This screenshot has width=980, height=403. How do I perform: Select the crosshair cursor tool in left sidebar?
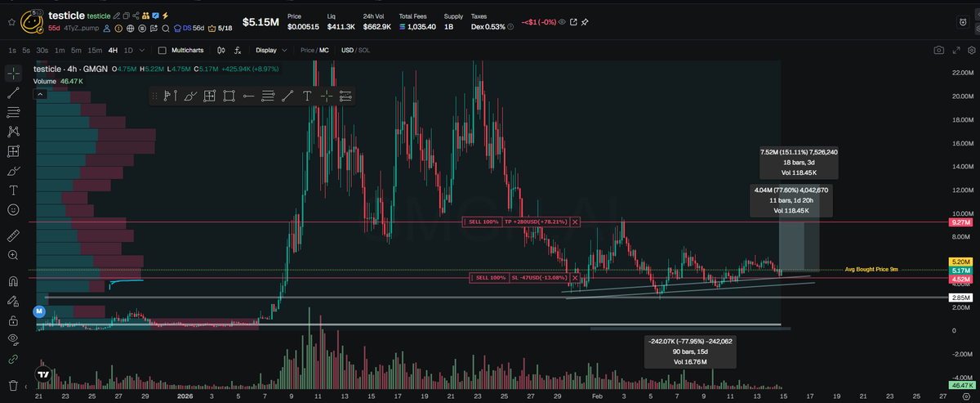click(x=13, y=74)
